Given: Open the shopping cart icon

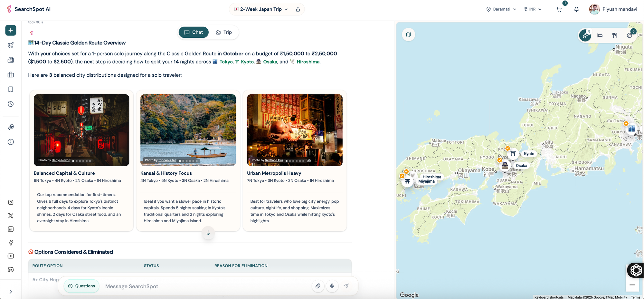Looking at the screenshot, I should 559,9.
